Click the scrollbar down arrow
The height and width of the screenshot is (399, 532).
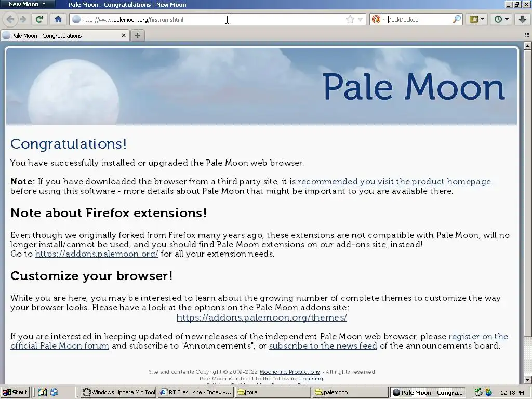[x=527, y=380]
